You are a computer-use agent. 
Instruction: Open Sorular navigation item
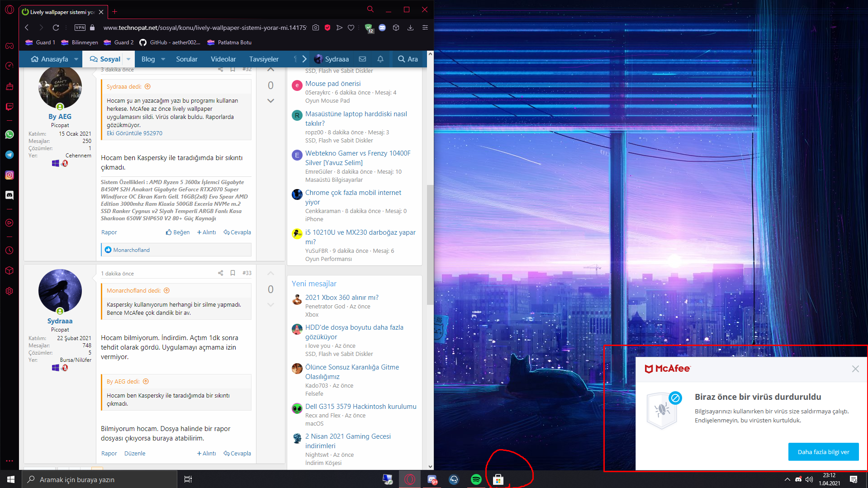tap(187, 59)
